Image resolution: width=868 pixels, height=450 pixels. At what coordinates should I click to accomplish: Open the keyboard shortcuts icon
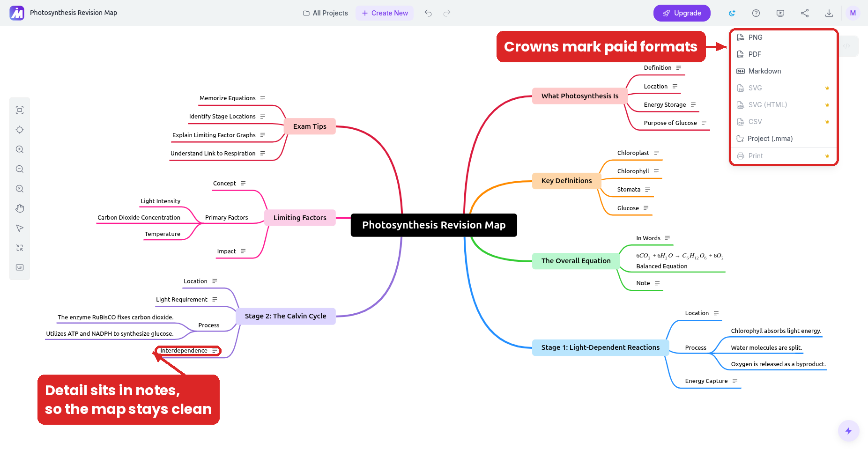coord(20,267)
